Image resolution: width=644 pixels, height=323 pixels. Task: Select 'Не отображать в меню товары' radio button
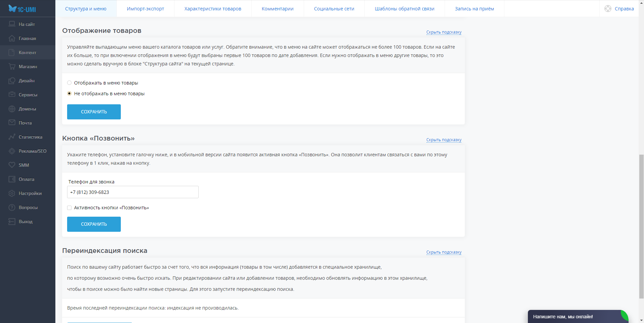pyautogui.click(x=69, y=94)
